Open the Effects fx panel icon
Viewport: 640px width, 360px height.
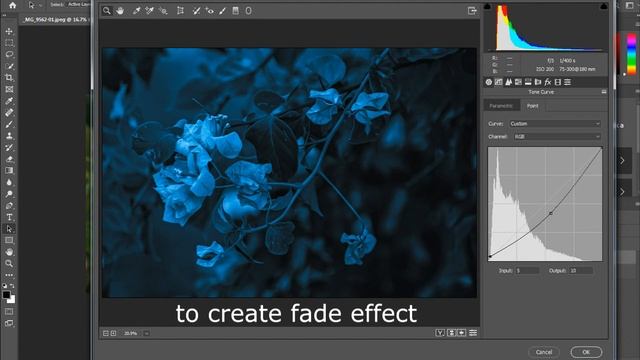pyautogui.click(x=548, y=82)
